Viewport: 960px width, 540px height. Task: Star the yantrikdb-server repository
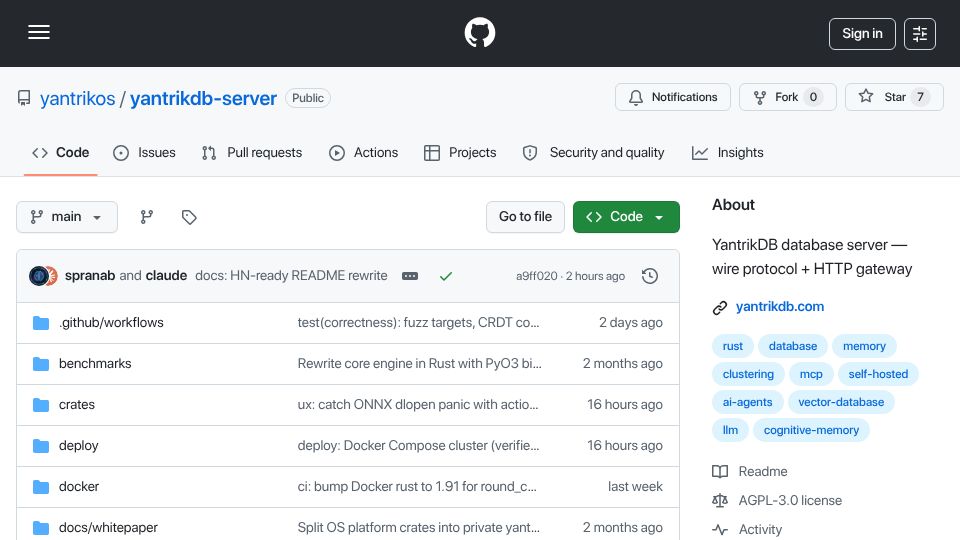894,97
